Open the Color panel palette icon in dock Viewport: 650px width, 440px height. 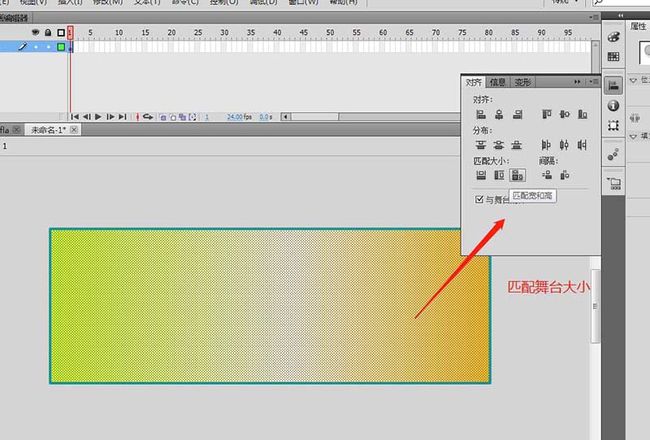click(613, 37)
